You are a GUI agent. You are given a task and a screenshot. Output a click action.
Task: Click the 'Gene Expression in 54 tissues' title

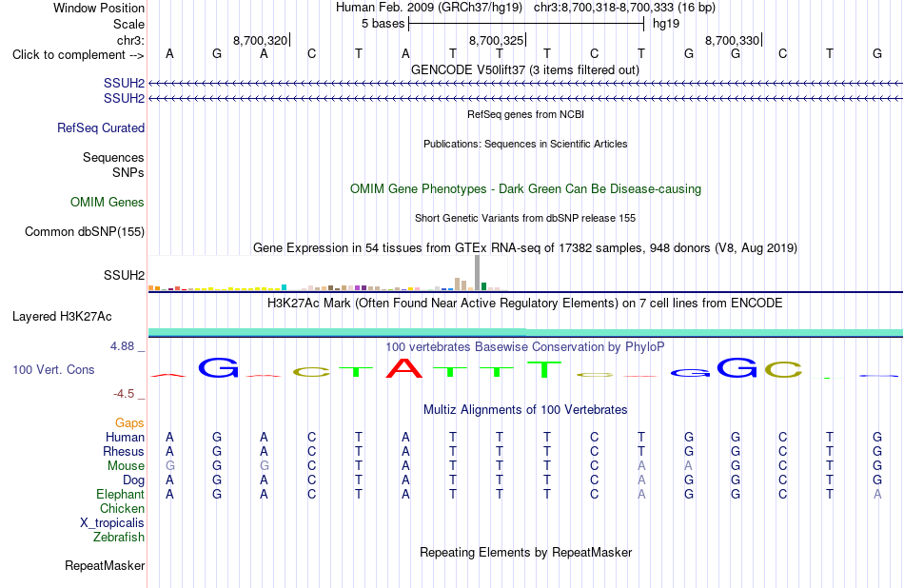tap(525, 248)
